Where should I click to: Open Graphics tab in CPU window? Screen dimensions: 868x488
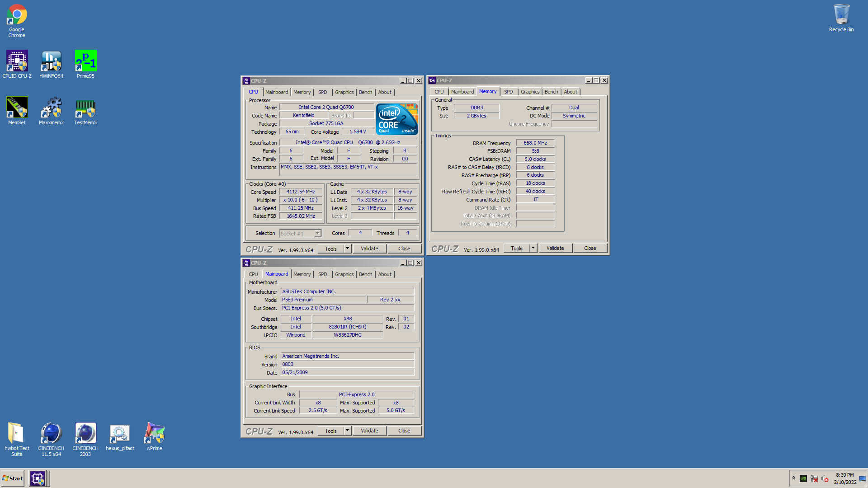[x=344, y=92]
